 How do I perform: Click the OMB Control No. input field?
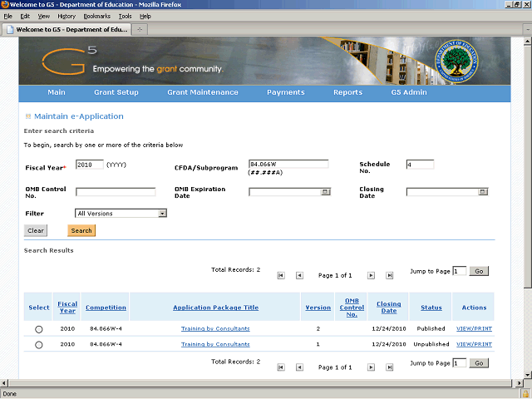(116, 192)
